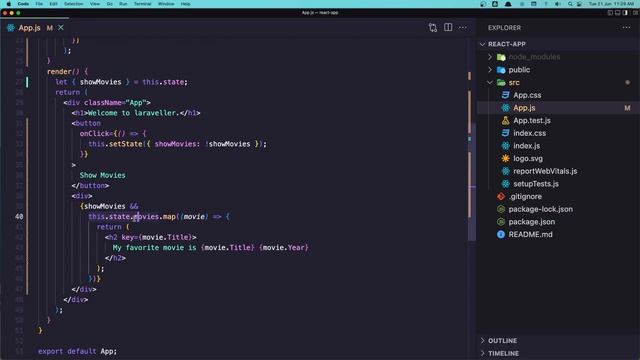Click the volume icon in menu bar

point(558,4)
